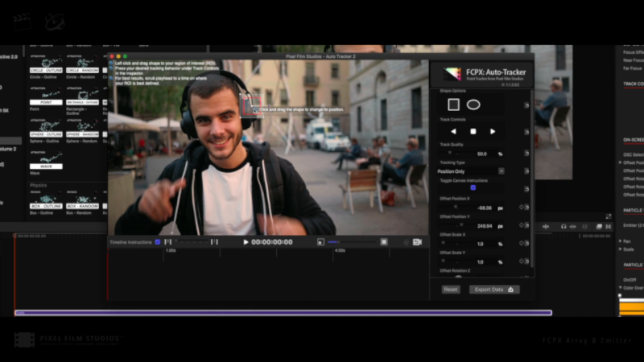Image resolution: width=644 pixels, height=362 pixels.
Task: Click the small zoom-out icon beside zoom slider
Action: (320, 242)
